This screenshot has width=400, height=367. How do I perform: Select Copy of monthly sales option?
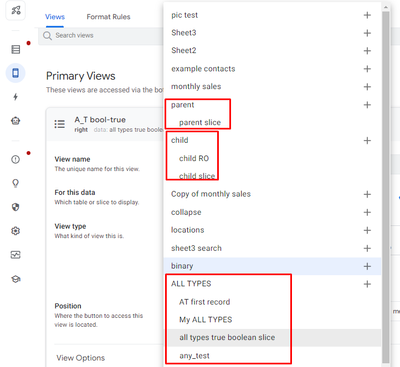click(x=211, y=194)
